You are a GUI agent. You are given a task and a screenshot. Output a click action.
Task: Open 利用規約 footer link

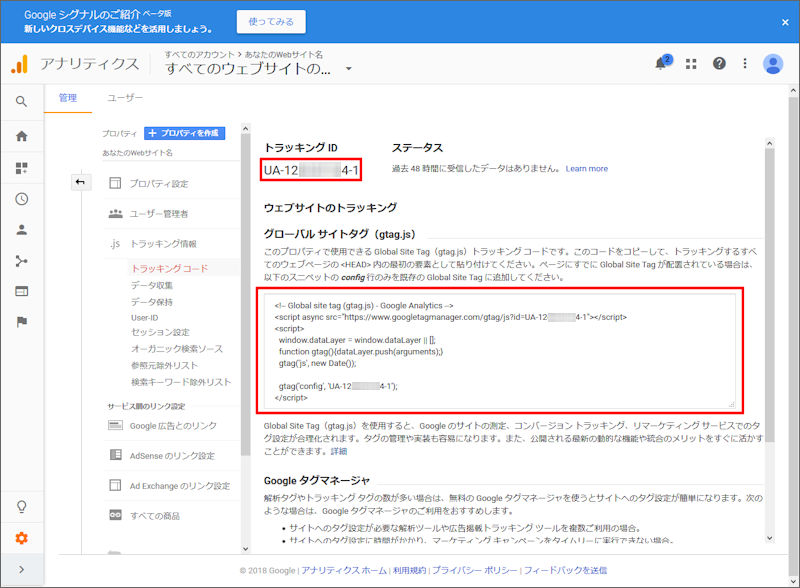tap(410, 570)
